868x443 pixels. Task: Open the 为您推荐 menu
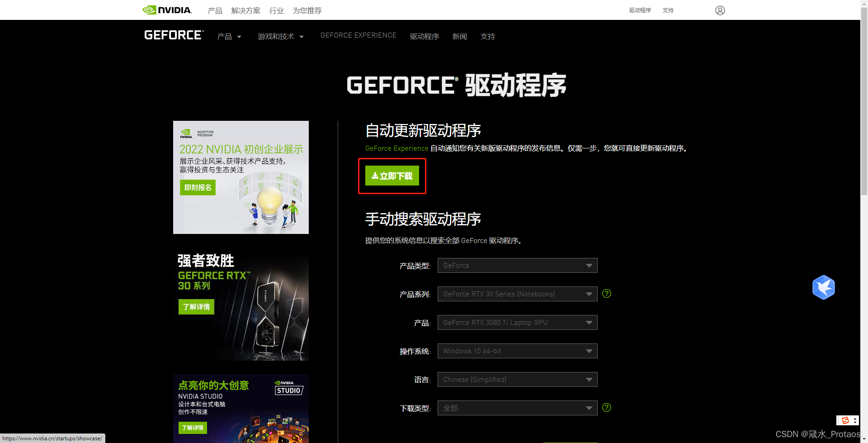tap(307, 10)
